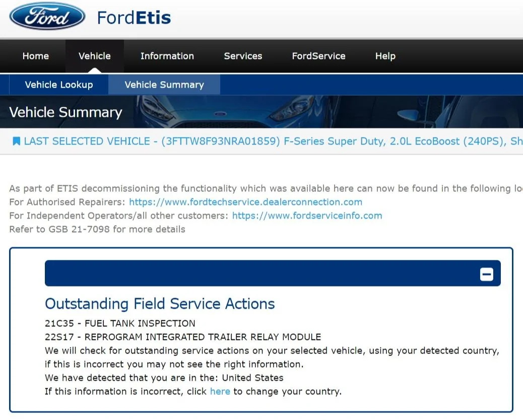Select the 22S17 Reprogram Trailer Relay Module entry

point(183,337)
